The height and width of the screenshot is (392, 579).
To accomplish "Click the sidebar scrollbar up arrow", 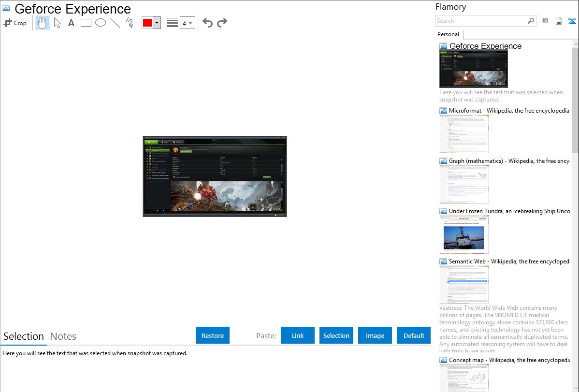I will 575,44.
